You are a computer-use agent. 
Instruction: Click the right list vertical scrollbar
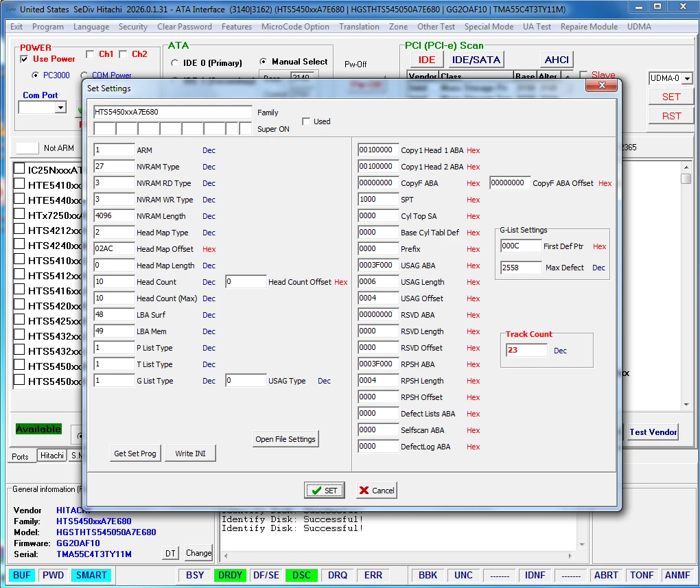[x=686, y=285]
